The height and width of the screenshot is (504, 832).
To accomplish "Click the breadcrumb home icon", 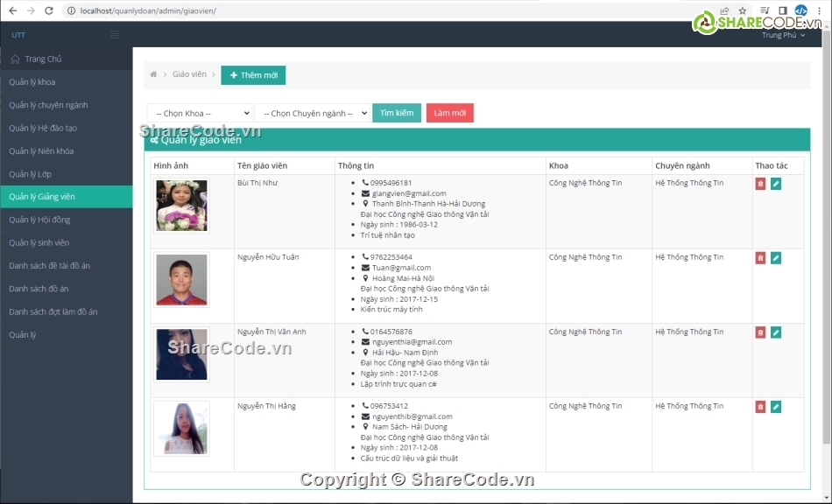I will (x=153, y=74).
